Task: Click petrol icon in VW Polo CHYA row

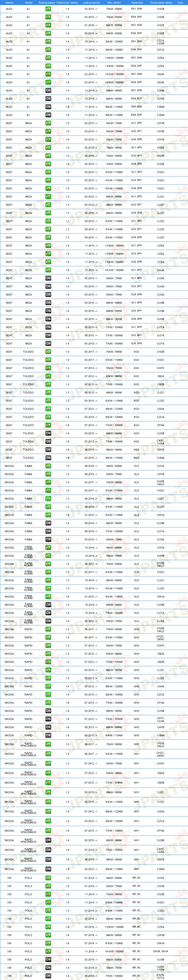Action: pyautogui.click(x=48, y=878)
